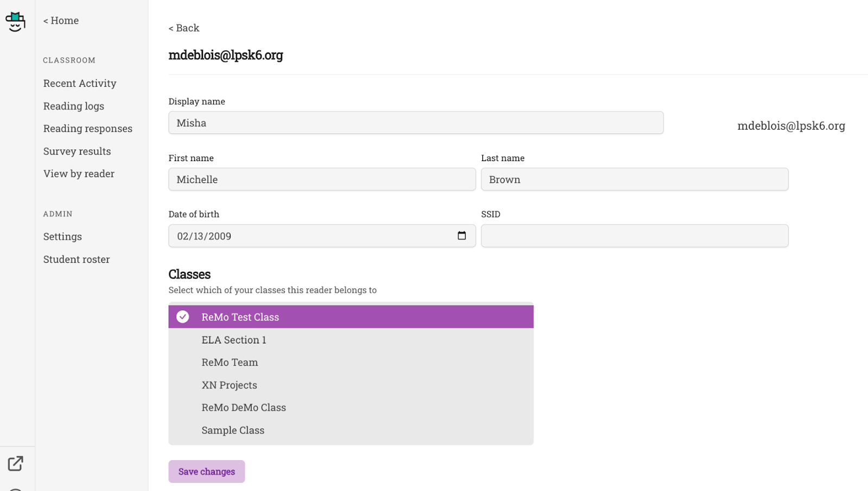This screenshot has width=868, height=491.
Task: Open Settings in Admin section
Action: [62, 237]
